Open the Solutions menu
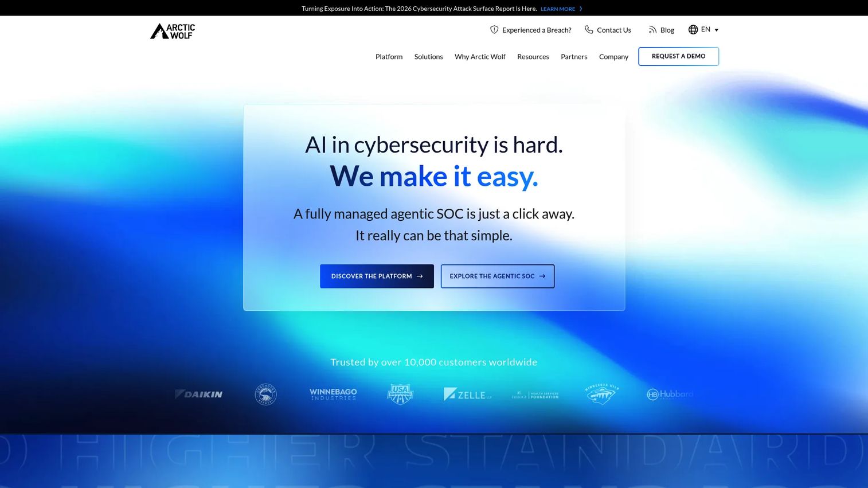Image resolution: width=868 pixels, height=488 pixels. [x=428, y=57]
